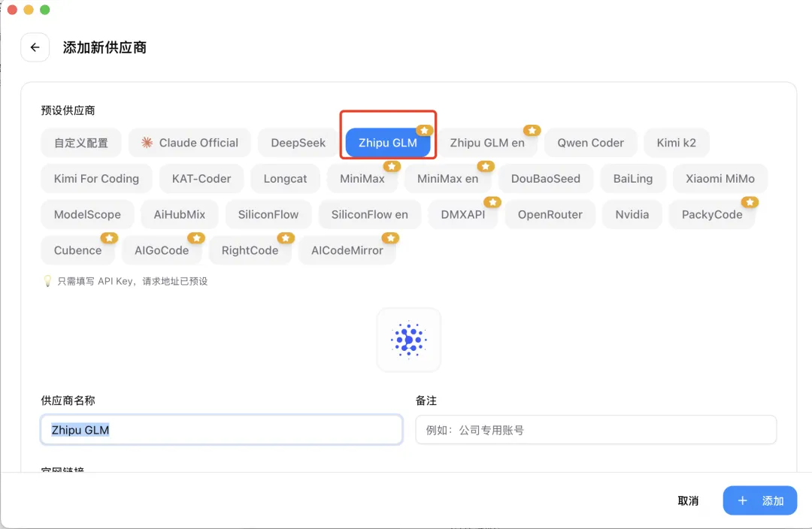Select the SiliconFlow preset

(268, 214)
